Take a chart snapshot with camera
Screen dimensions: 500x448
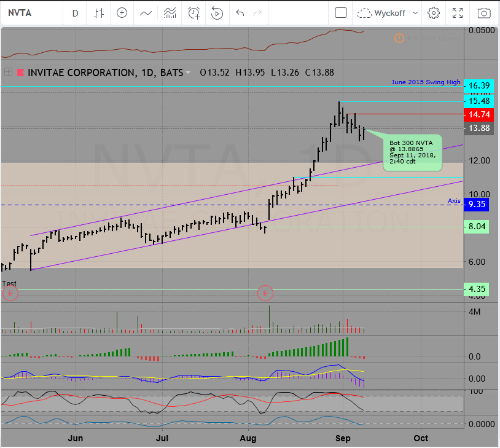(x=484, y=13)
